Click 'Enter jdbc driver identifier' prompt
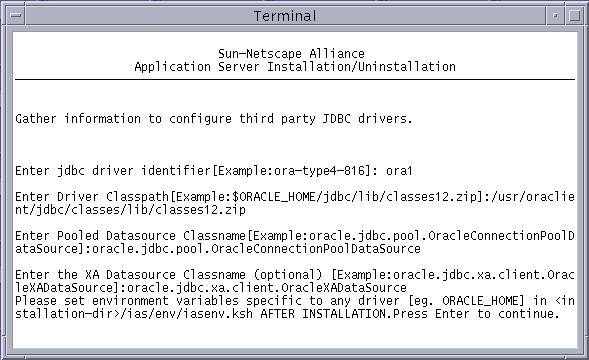This screenshot has height=360, width=589. coord(113,171)
